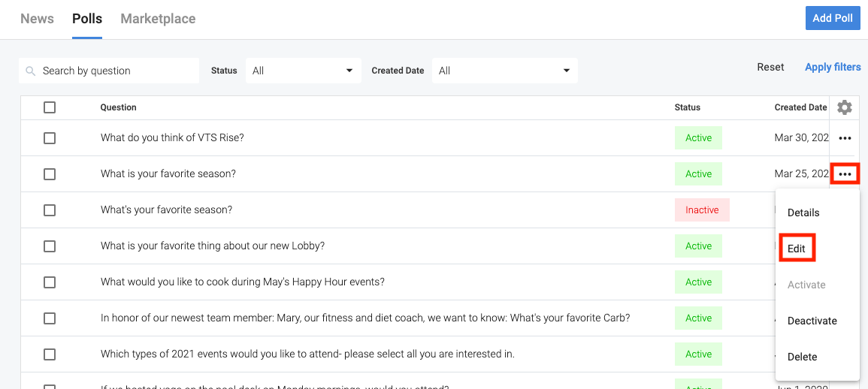Click Apply filters link
868x389 pixels.
tap(833, 67)
